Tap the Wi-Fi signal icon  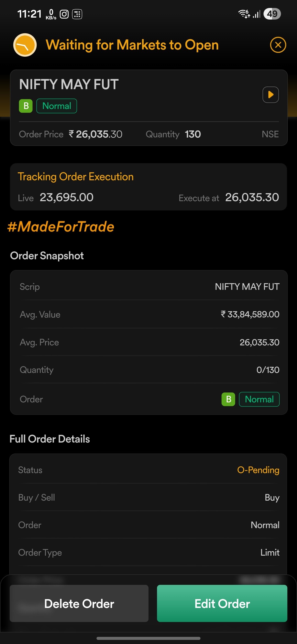[x=244, y=14]
